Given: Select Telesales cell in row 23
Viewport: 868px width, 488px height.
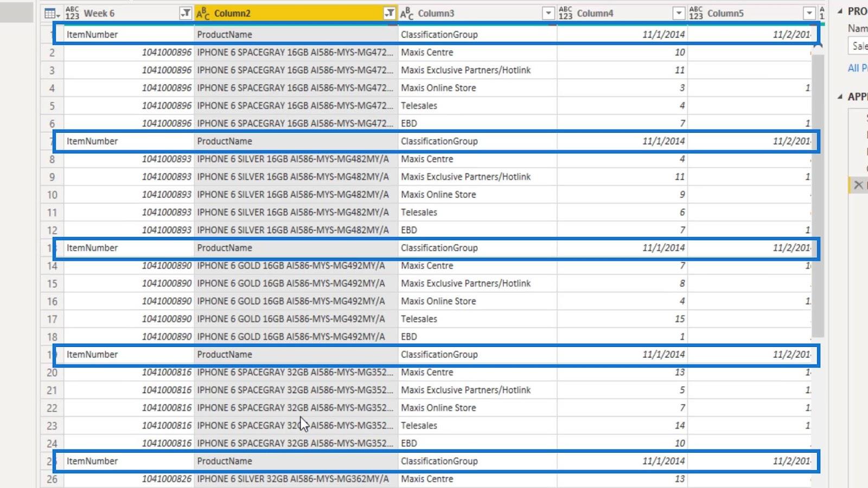Looking at the screenshot, I should coord(477,426).
